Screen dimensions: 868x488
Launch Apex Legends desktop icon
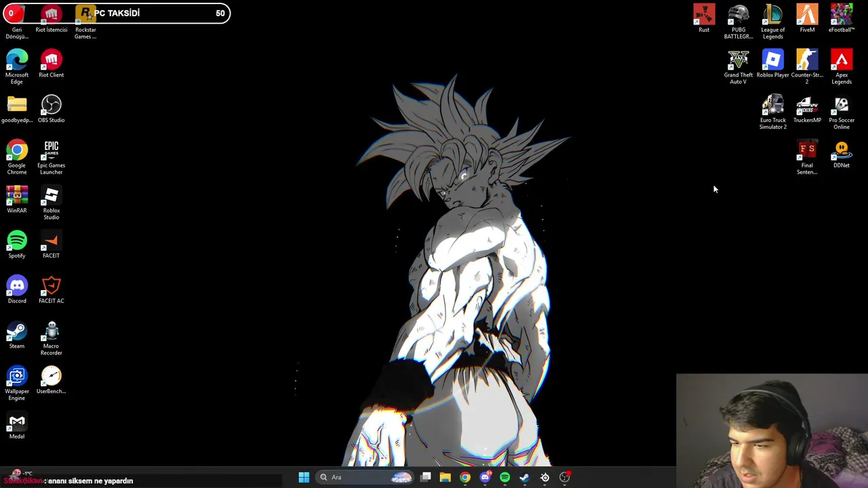pos(842,66)
